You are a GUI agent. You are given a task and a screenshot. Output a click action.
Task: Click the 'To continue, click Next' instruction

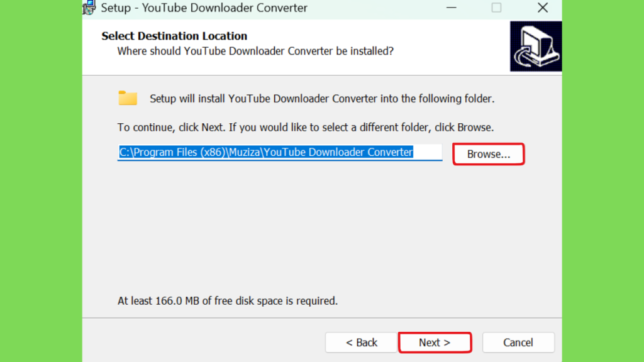coord(305,127)
